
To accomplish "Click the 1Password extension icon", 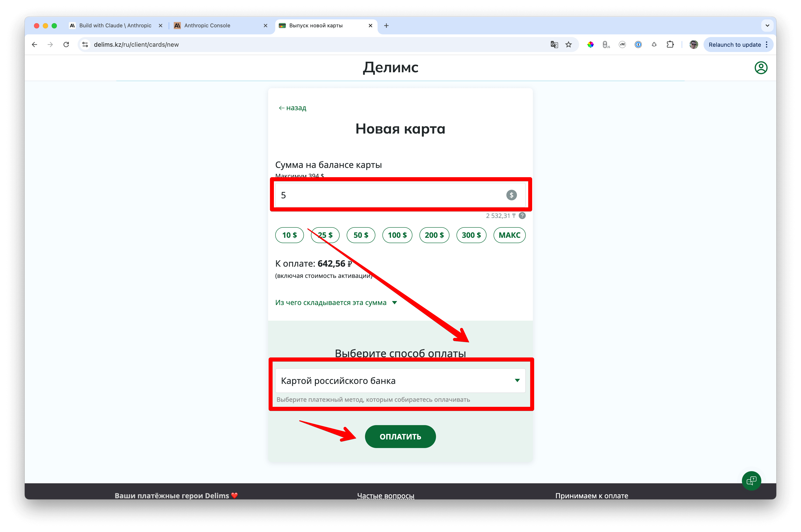I will [638, 45].
